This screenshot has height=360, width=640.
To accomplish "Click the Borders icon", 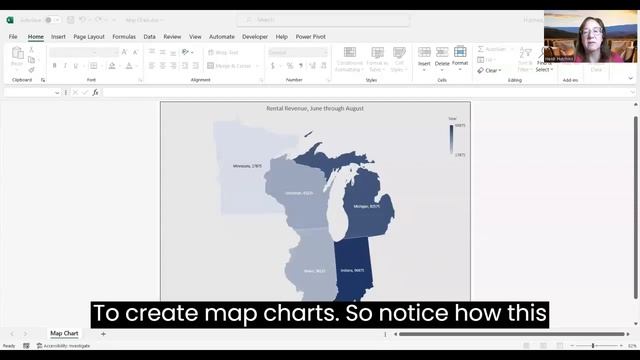I will coord(93,66).
